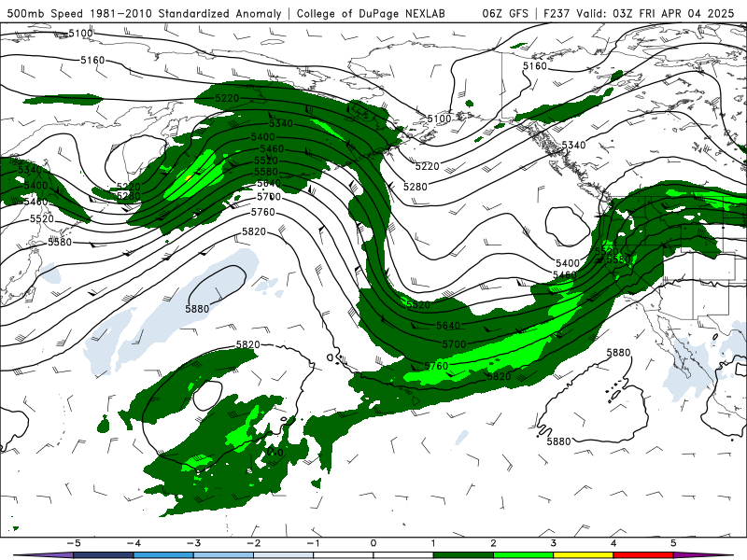
Task: Click the '500mb Speed 1981-2010 Standardized Anomaly' title
Action: pyautogui.click(x=144, y=13)
